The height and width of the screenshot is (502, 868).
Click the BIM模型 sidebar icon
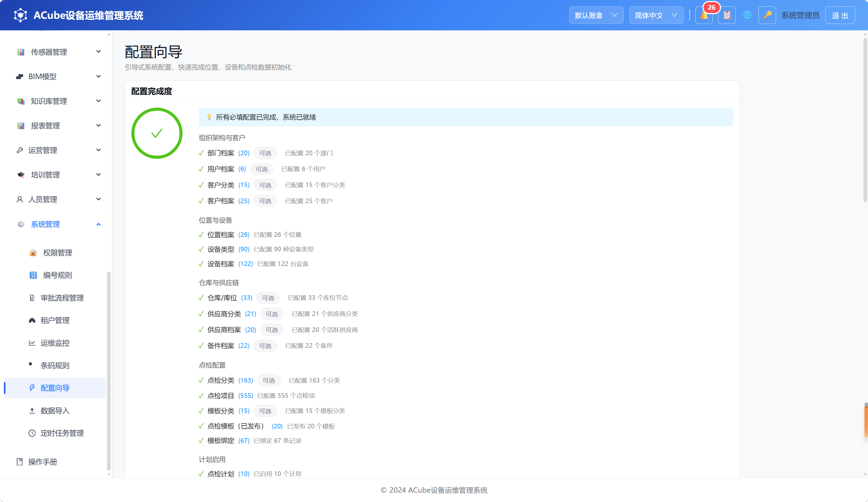point(20,76)
